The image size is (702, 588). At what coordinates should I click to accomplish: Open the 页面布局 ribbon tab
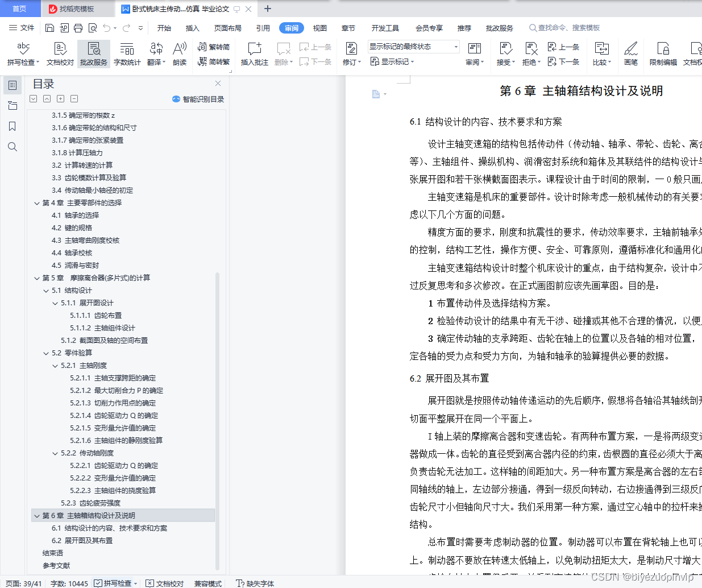[x=228, y=28]
